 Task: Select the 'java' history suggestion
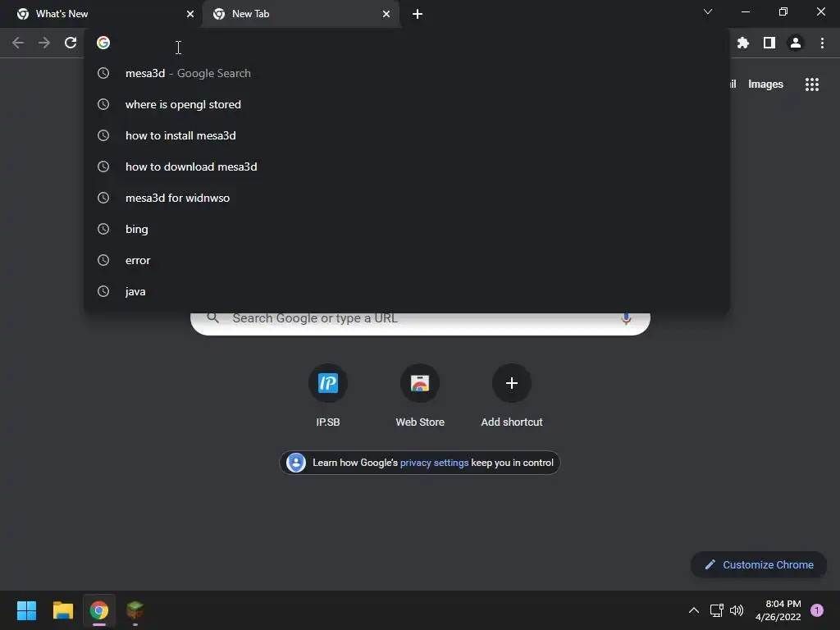pos(407,291)
